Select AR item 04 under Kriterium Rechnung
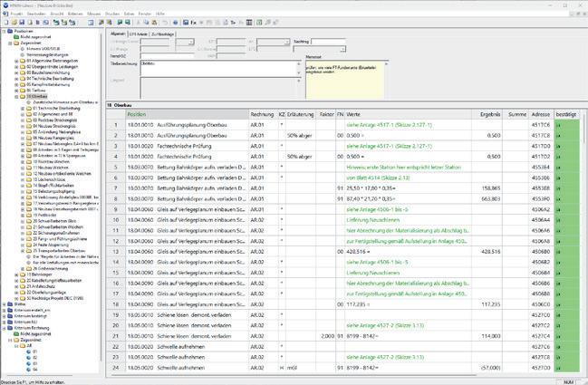This screenshot has height=385, width=588. click(x=34, y=370)
